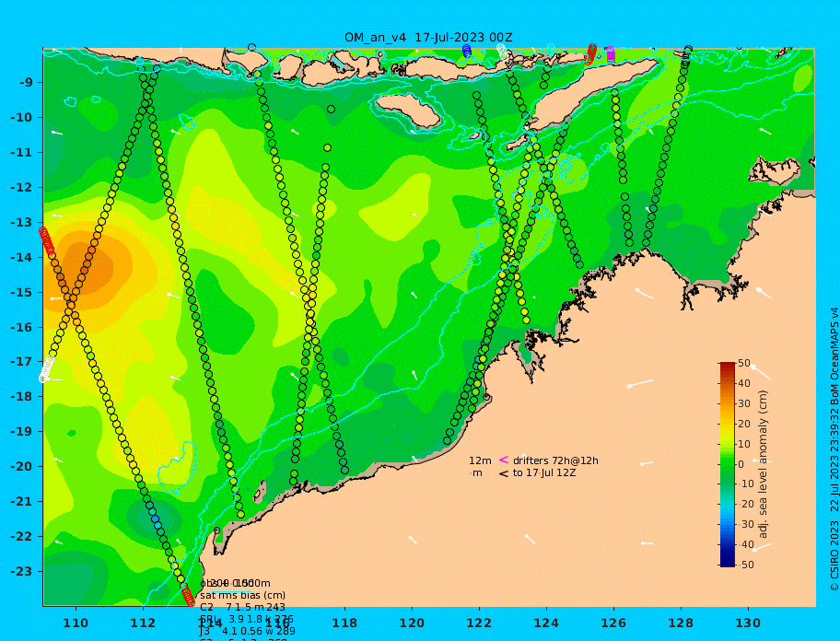Click the colorbar tick label 40 near top

744,383
